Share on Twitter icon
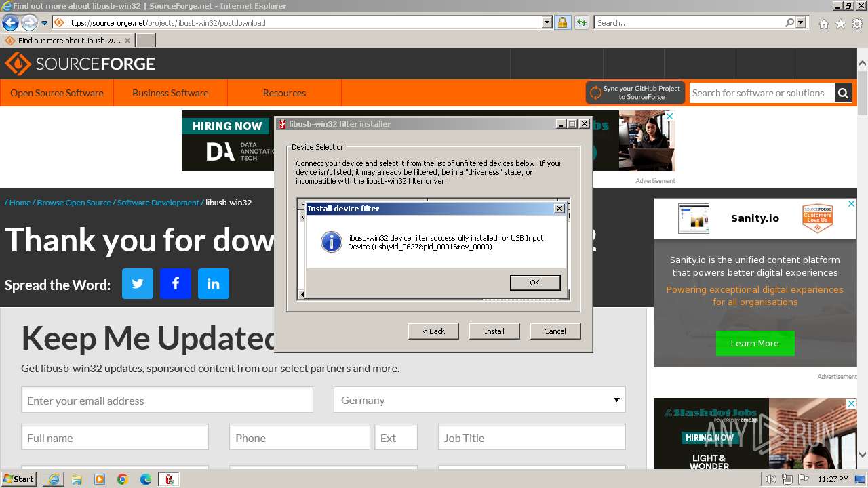The height and width of the screenshot is (488, 868). (138, 283)
